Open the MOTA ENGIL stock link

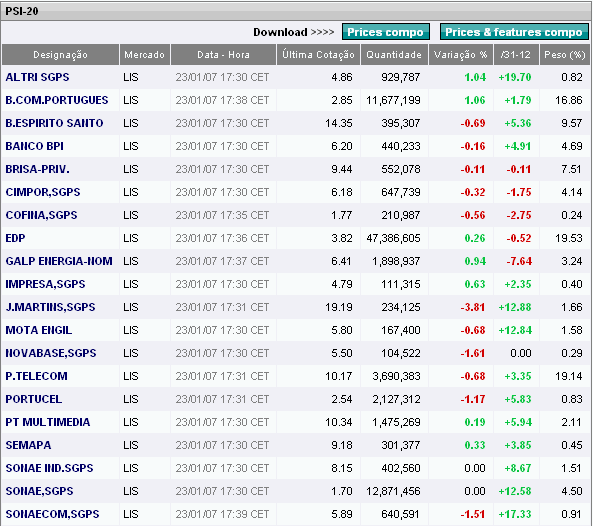coord(39,330)
